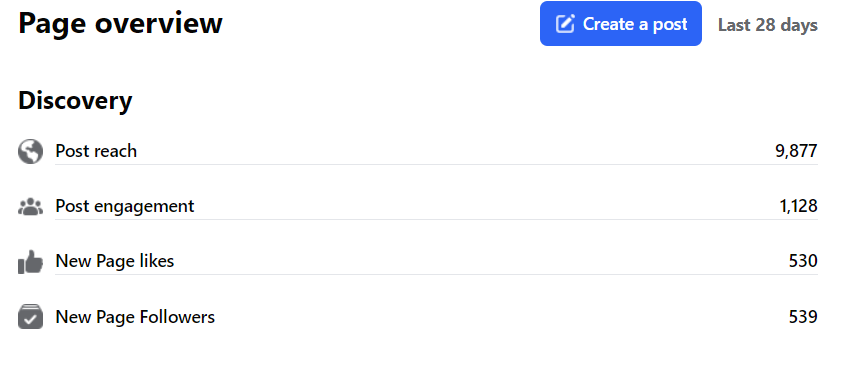
Task: Click the pencil compose icon
Action: point(565,24)
